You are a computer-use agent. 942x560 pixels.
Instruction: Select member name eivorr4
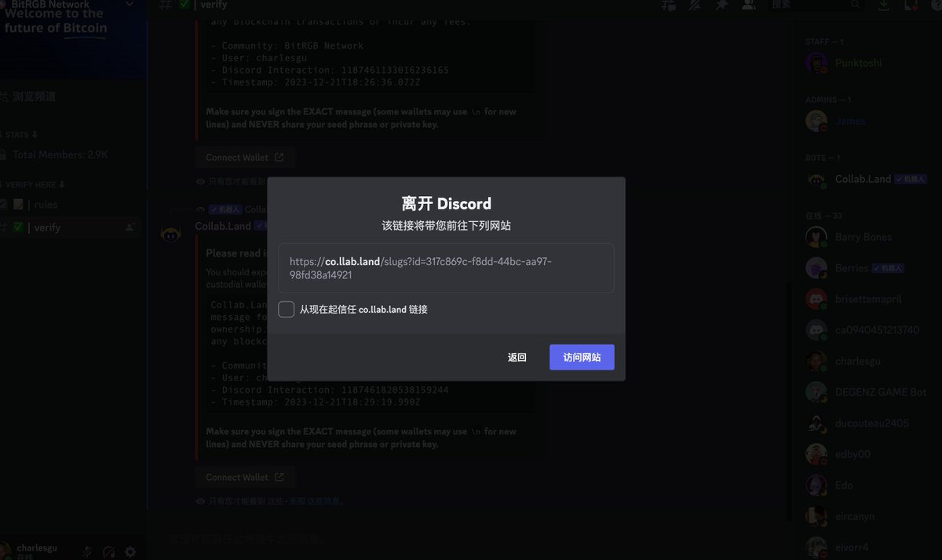[x=852, y=547]
